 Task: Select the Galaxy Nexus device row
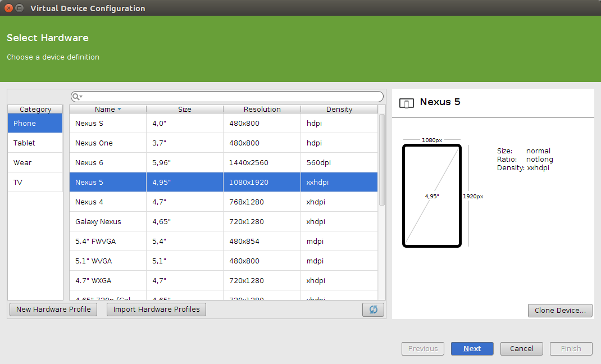click(224, 221)
